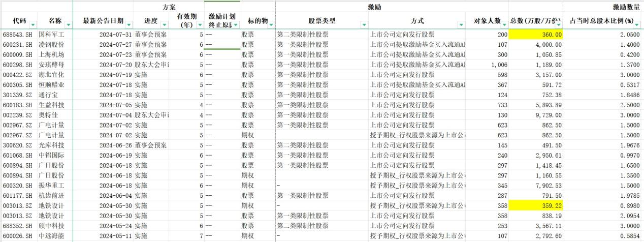
Task: Open the 股票类型 filter dropdown
Action: [364, 24]
